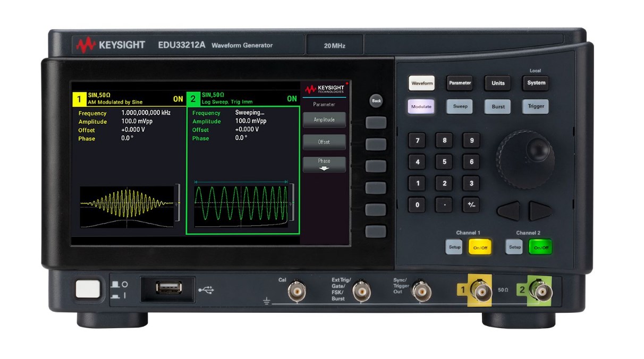Tap the left arrow cursor key

tap(509, 211)
